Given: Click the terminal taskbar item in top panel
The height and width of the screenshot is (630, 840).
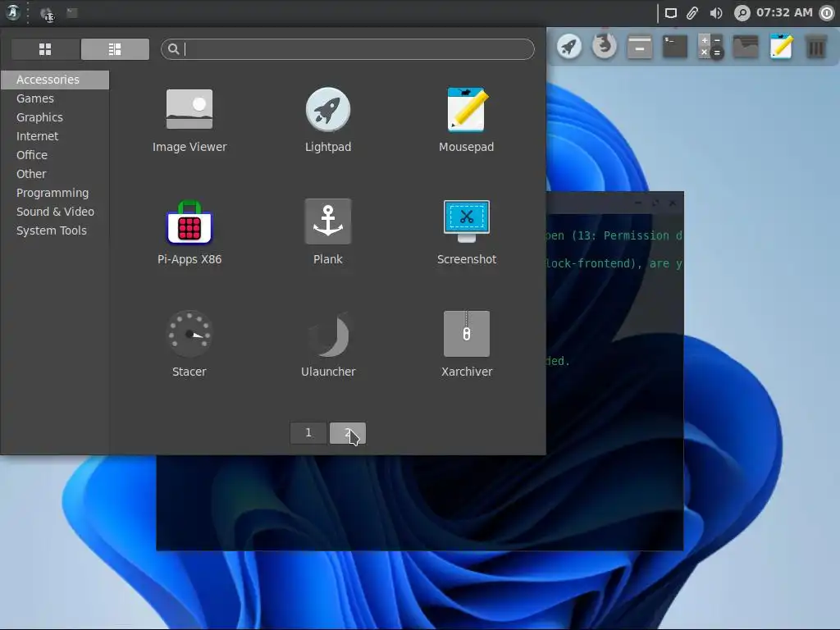Looking at the screenshot, I should 72,12.
